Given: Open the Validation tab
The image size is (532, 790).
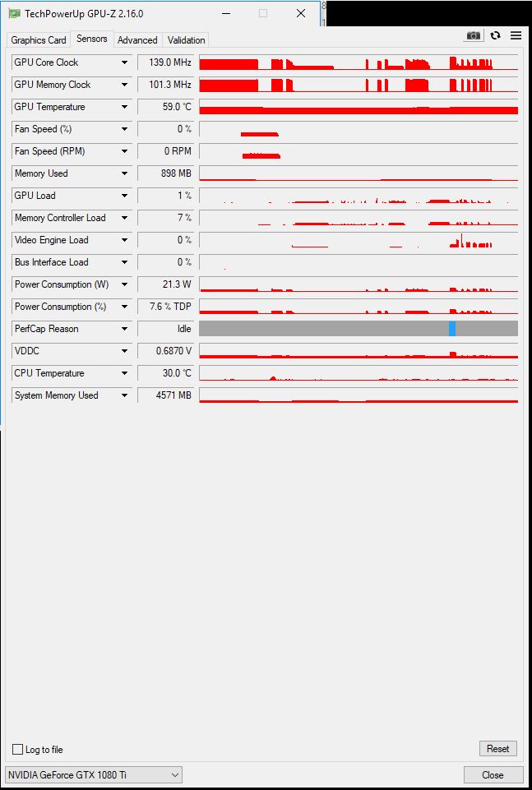Looking at the screenshot, I should coord(186,39).
